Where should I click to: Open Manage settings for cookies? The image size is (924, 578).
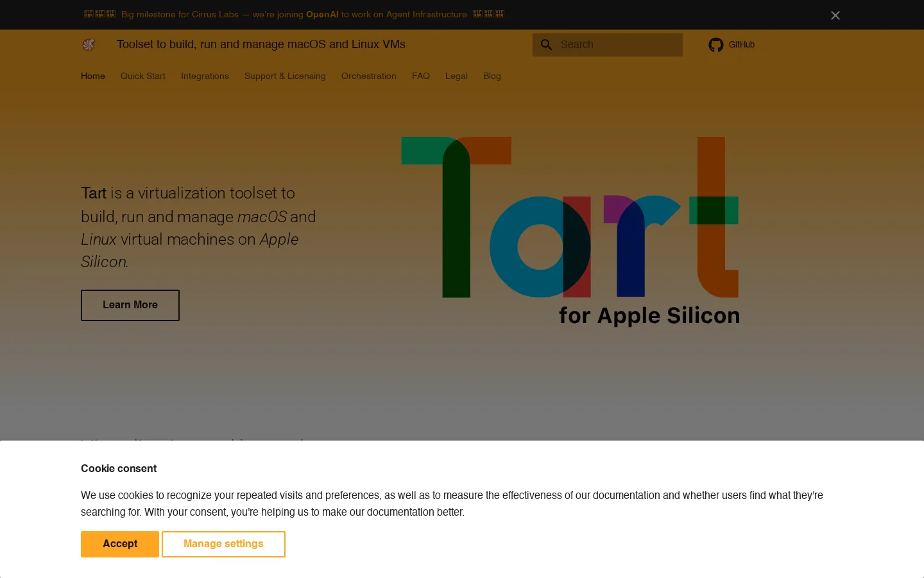223,544
